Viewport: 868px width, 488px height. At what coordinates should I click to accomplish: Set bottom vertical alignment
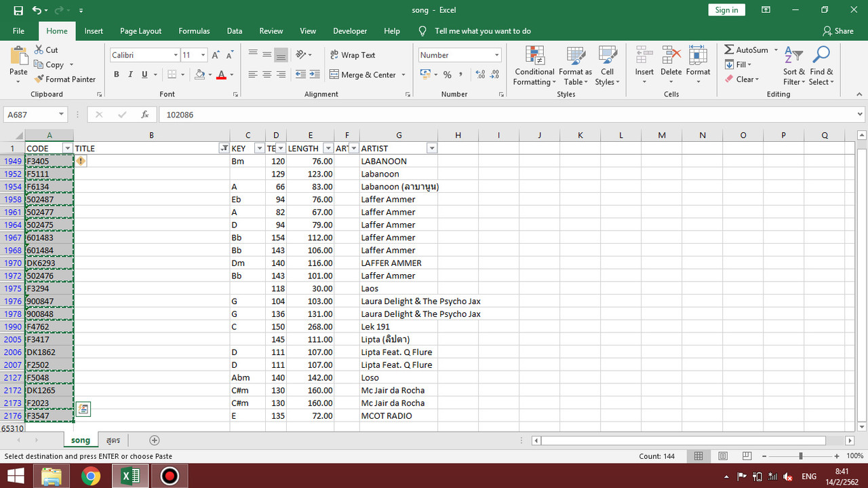coord(281,55)
